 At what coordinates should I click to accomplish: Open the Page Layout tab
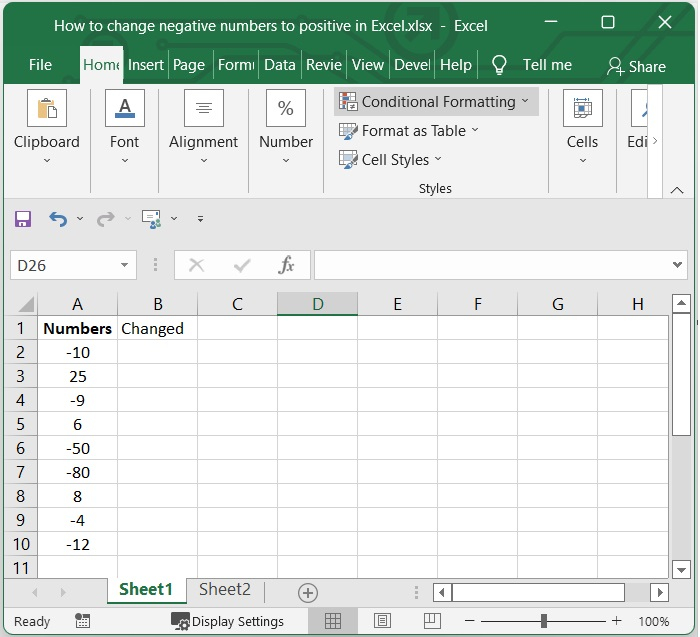pos(189,65)
